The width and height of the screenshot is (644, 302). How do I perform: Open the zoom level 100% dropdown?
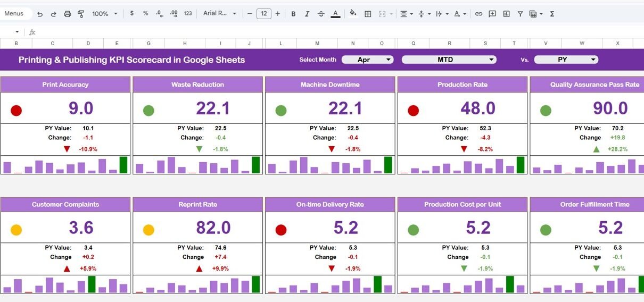(x=104, y=14)
